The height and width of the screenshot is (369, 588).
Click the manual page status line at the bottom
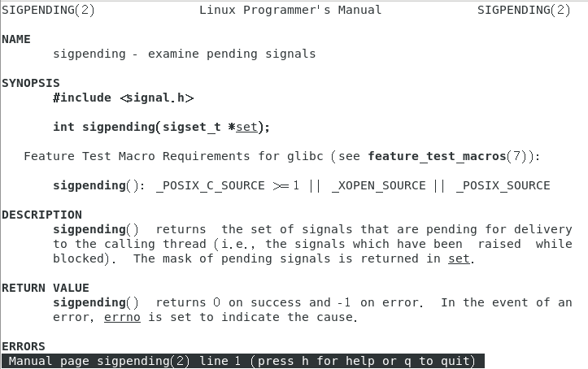tap(242, 361)
